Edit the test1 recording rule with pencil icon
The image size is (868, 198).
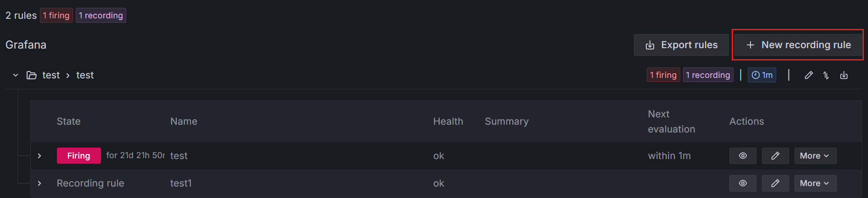tap(775, 183)
